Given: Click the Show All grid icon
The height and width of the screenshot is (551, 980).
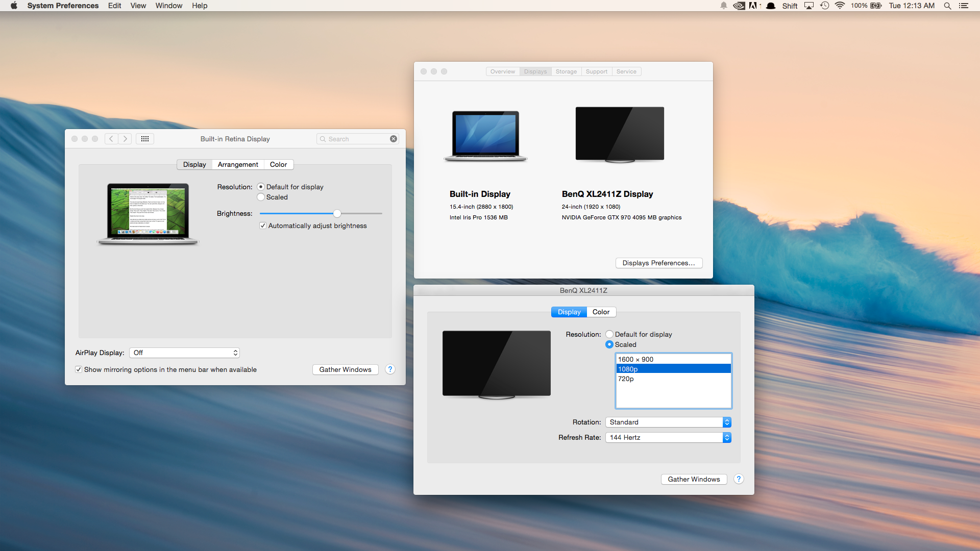Looking at the screenshot, I should click(x=145, y=139).
